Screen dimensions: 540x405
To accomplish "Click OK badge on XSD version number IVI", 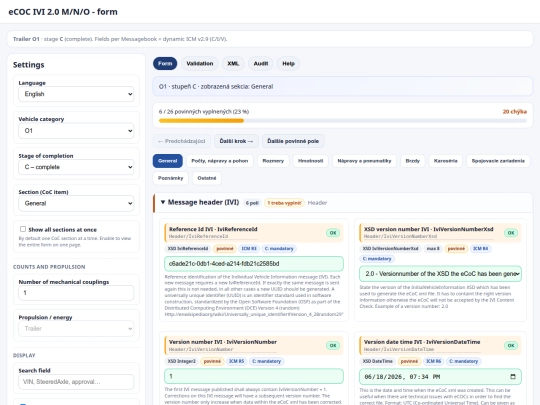I will pos(511,233).
